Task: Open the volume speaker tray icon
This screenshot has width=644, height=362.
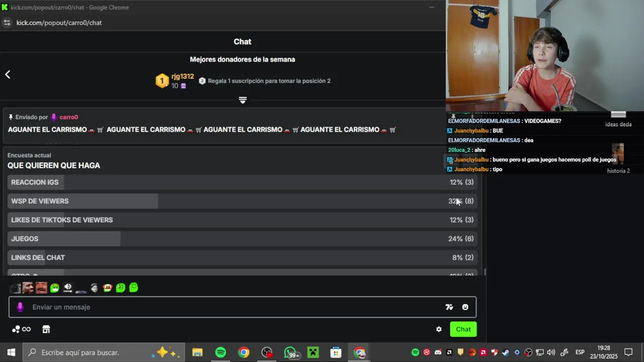Action: (551, 352)
